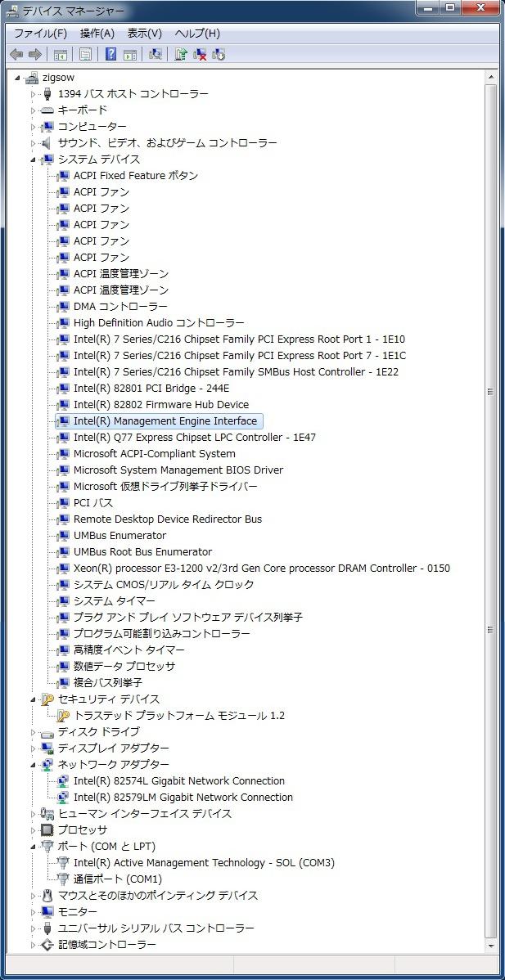The image size is (505, 980).
Task: Open the 表示(V) menu
Action: click(145, 33)
